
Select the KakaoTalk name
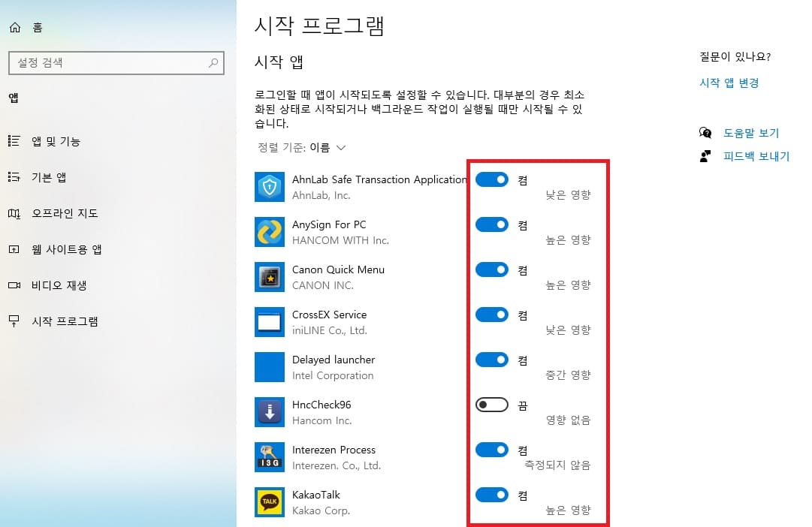(316, 495)
